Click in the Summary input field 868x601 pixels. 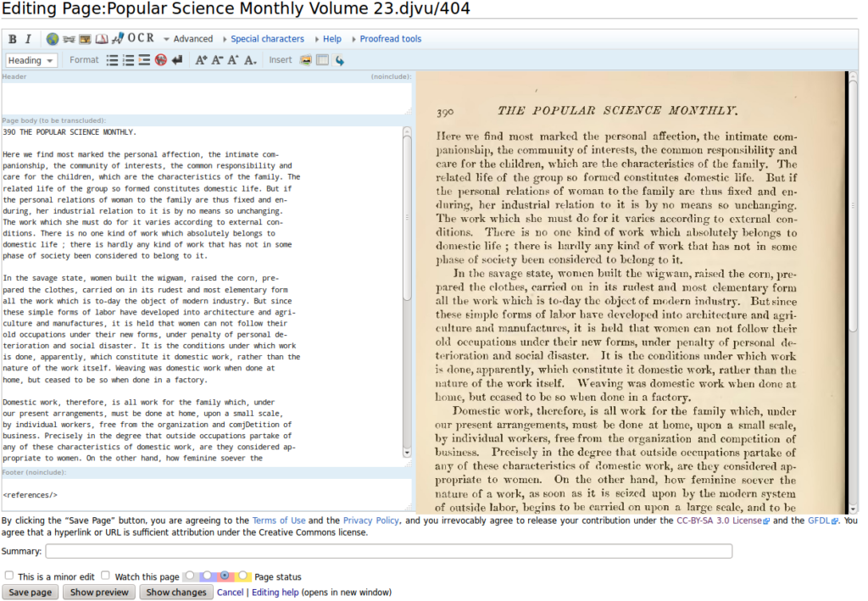pos(388,551)
